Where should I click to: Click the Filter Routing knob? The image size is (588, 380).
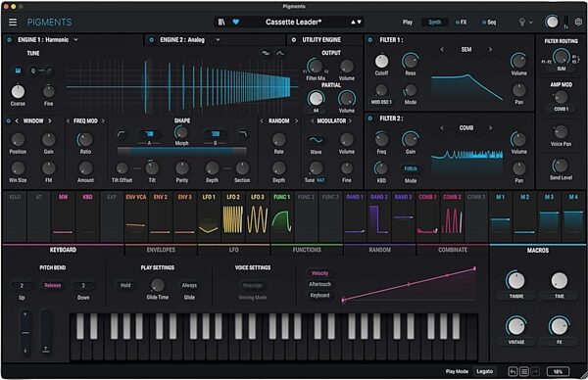561,57
